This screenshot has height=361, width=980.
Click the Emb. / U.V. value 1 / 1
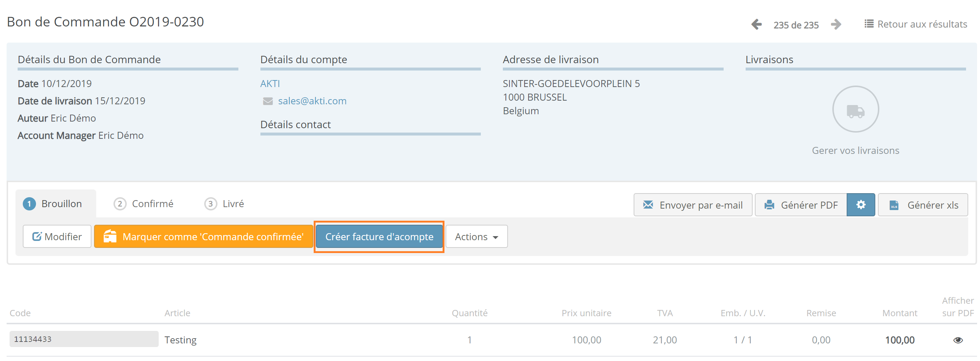(743, 340)
